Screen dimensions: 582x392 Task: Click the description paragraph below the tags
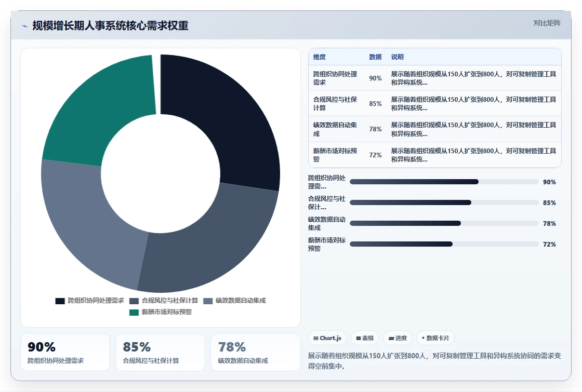[434, 361]
